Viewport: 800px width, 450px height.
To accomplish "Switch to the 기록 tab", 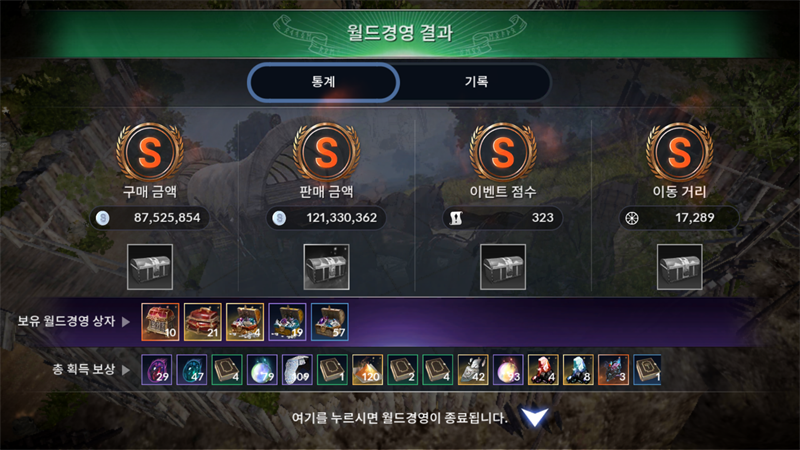I will [x=476, y=82].
